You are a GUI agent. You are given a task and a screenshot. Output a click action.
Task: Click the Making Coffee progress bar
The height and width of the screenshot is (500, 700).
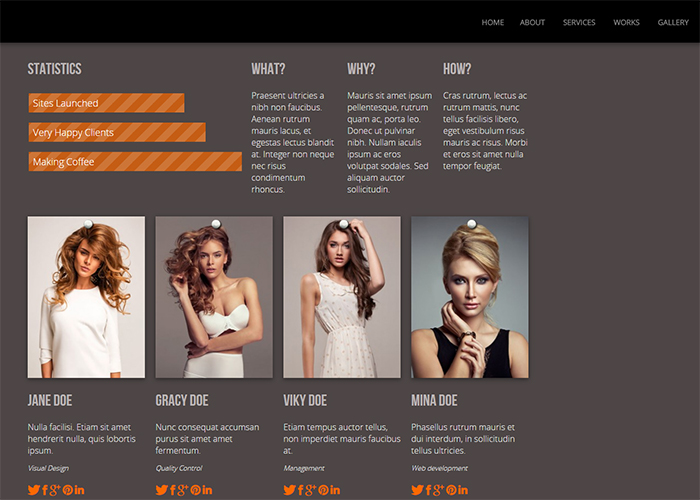(135, 162)
